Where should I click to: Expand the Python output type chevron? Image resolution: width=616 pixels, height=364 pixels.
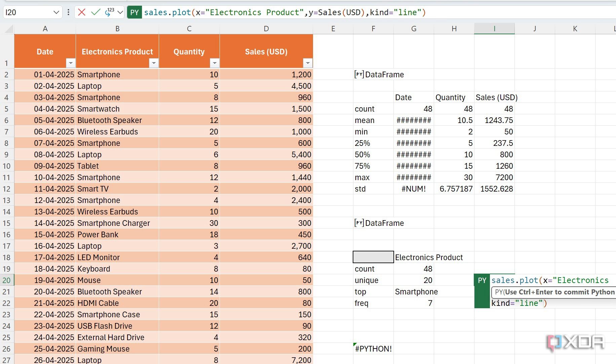coord(120,12)
